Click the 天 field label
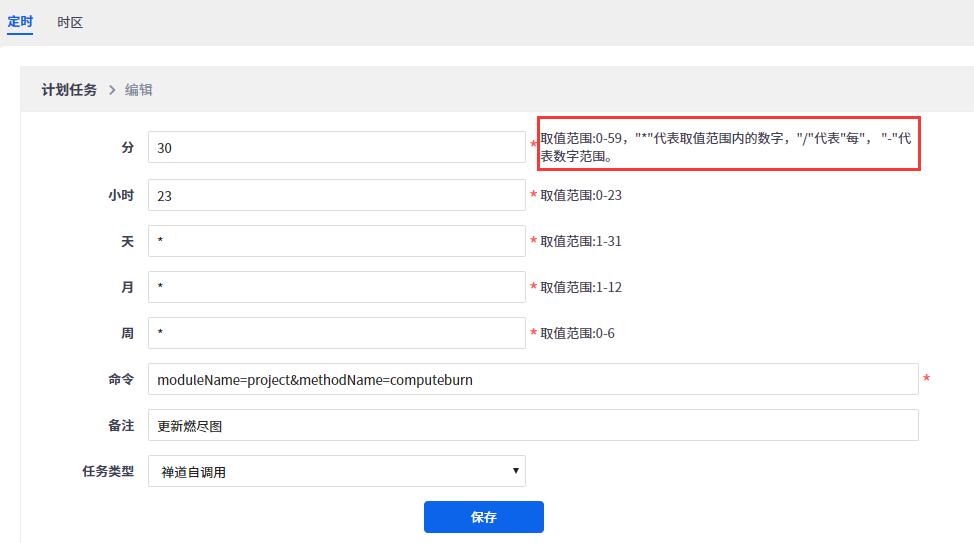This screenshot has width=974, height=543. coord(127,241)
